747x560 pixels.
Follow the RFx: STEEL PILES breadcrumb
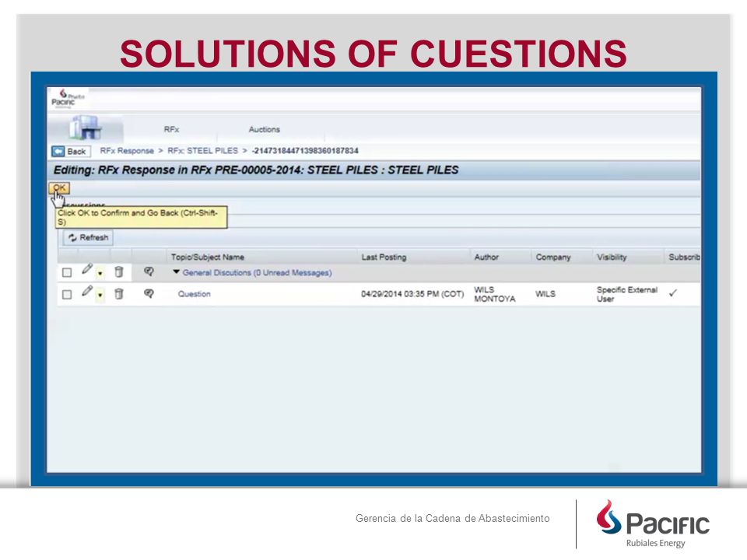(x=202, y=151)
